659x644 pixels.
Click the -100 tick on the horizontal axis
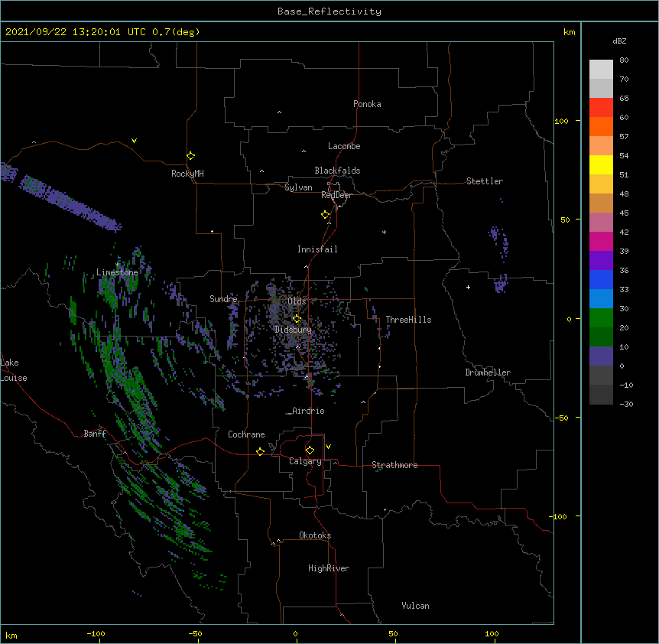[96, 633]
